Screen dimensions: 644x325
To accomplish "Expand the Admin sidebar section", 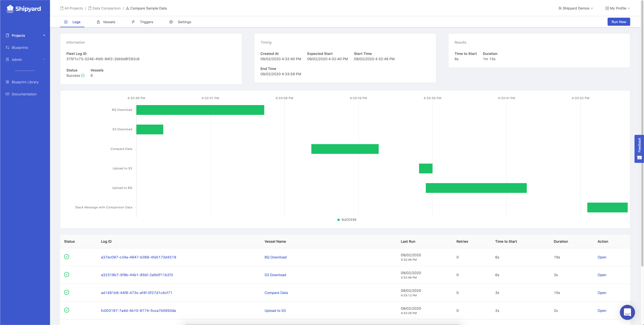I will pyautogui.click(x=44, y=60).
